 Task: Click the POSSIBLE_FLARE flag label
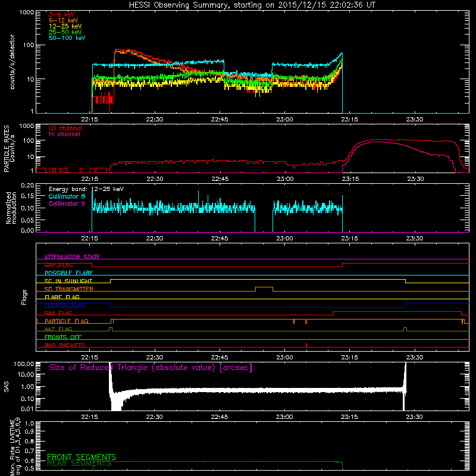pyautogui.click(x=68, y=273)
